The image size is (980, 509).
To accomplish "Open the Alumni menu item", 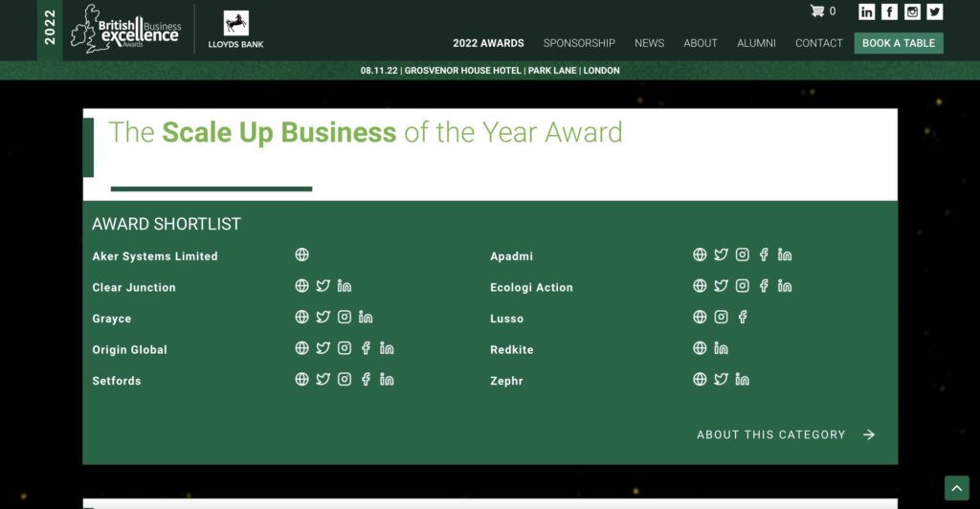I will point(756,43).
